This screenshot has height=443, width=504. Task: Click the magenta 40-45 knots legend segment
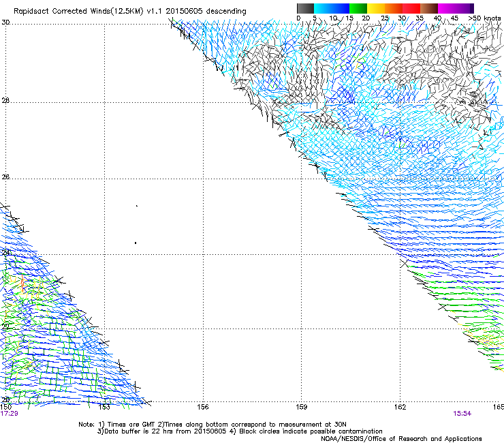[447, 8]
